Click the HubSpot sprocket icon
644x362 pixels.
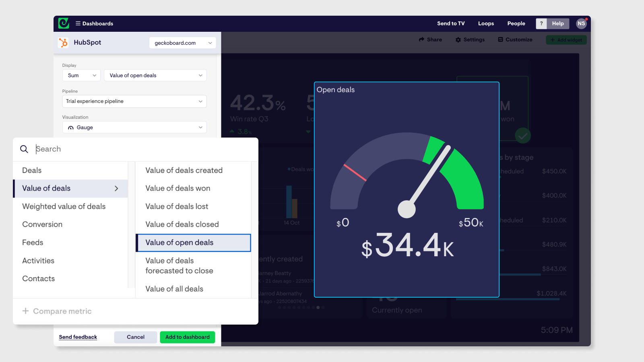coord(64,43)
